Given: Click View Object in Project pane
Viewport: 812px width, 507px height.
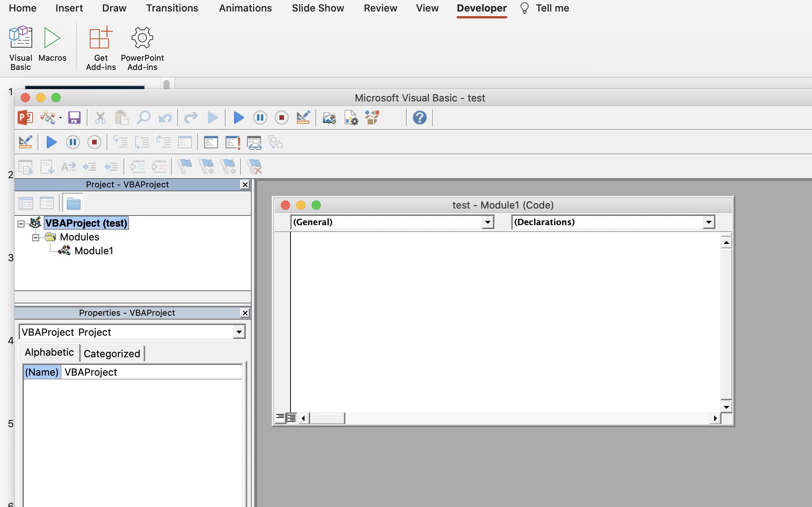Looking at the screenshot, I should point(47,203).
